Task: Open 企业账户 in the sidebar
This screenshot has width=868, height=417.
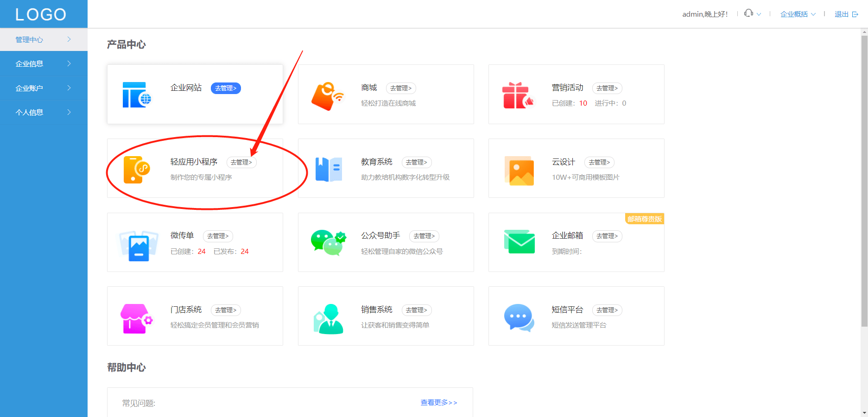Action: click(44, 88)
